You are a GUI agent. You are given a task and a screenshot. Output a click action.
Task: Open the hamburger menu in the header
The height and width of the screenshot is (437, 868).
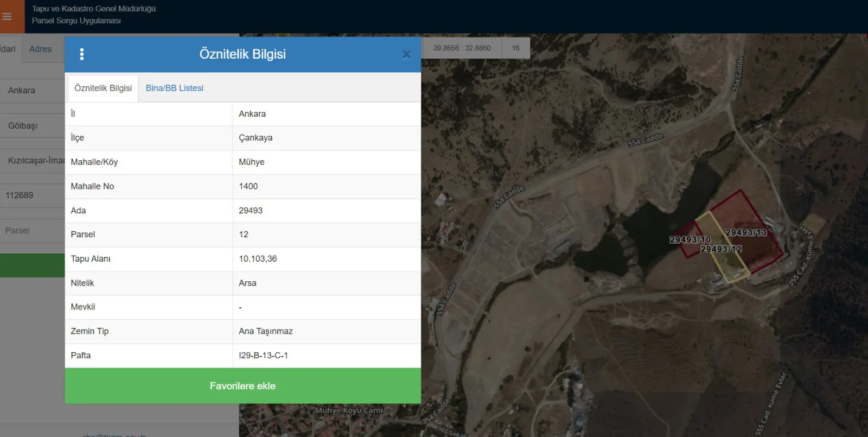click(x=7, y=17)
